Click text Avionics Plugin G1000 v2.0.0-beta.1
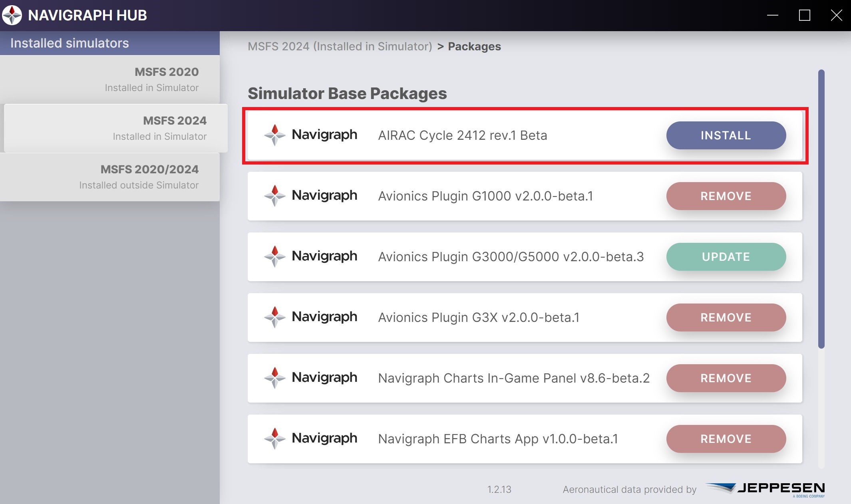Viewport: 851px width, 504px height. [x=485, y=196]
